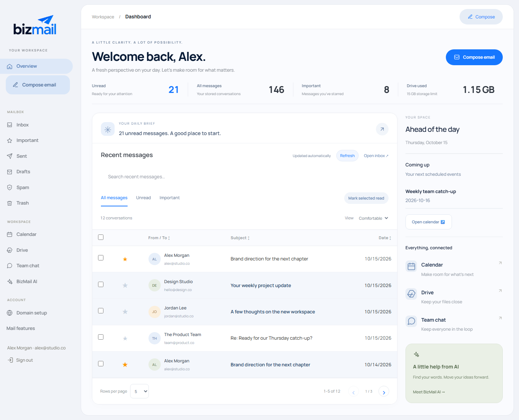Image resolution: width=519 pixels, height=420 pixels.
Task: Check the Design Studio message checkbox
Action: tap(101, 285)
